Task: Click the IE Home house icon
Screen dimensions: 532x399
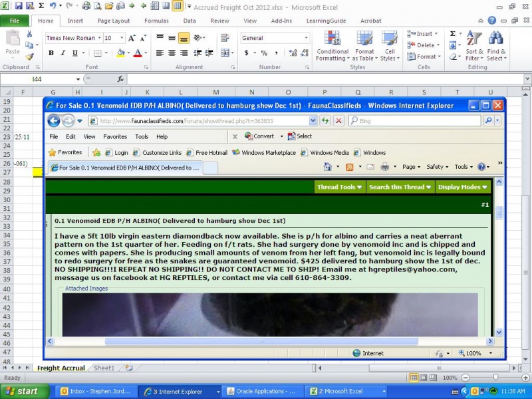Action: pyautogui.click(x=327, y=167)
